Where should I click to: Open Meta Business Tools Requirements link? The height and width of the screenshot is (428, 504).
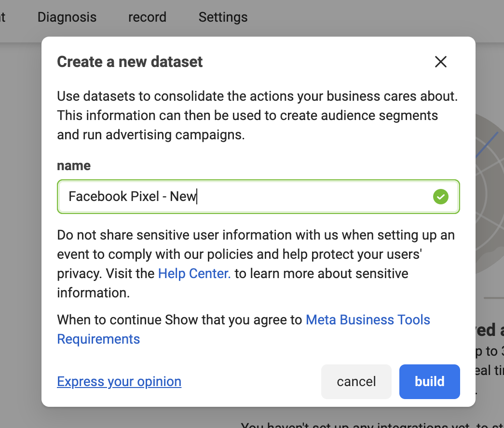(x=368, y=320)
